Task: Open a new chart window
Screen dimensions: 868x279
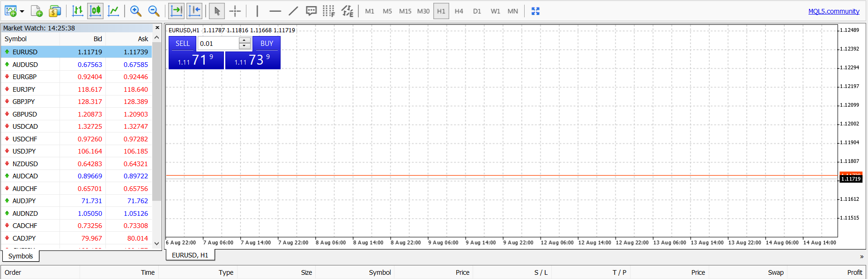Action: (x=10, y=11)
